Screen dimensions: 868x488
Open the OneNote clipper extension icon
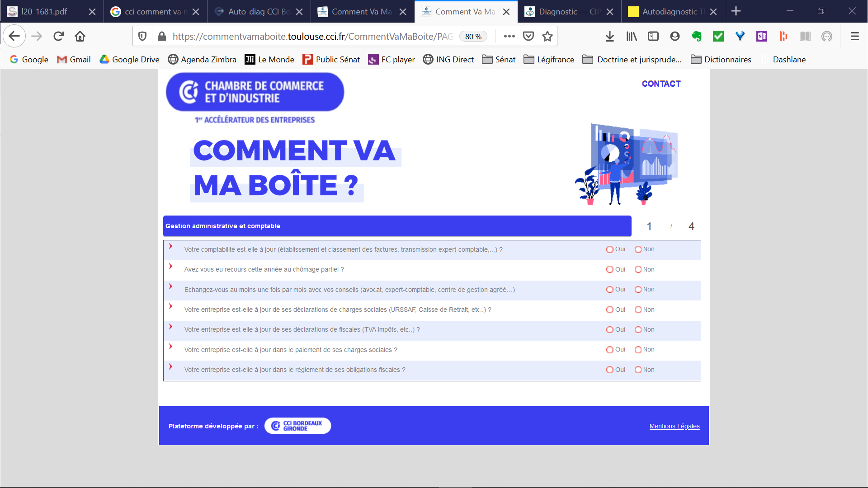click(761, 36)
